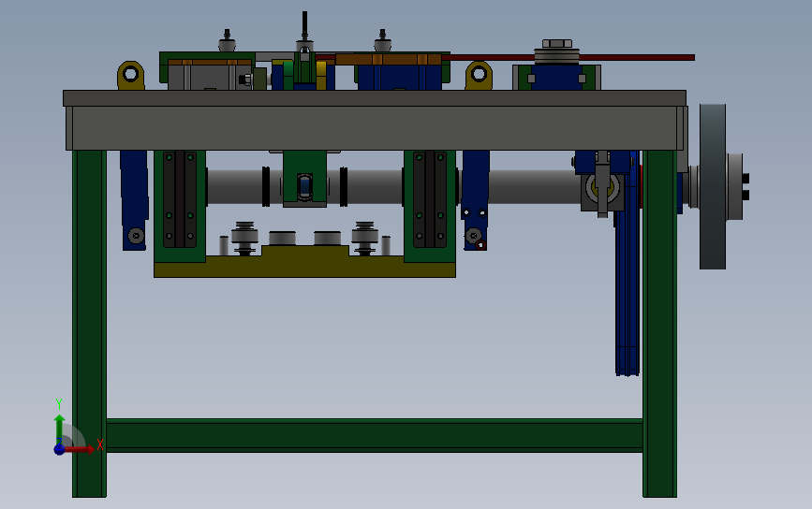Select the small red ring on right bracket

coord(480,245)
